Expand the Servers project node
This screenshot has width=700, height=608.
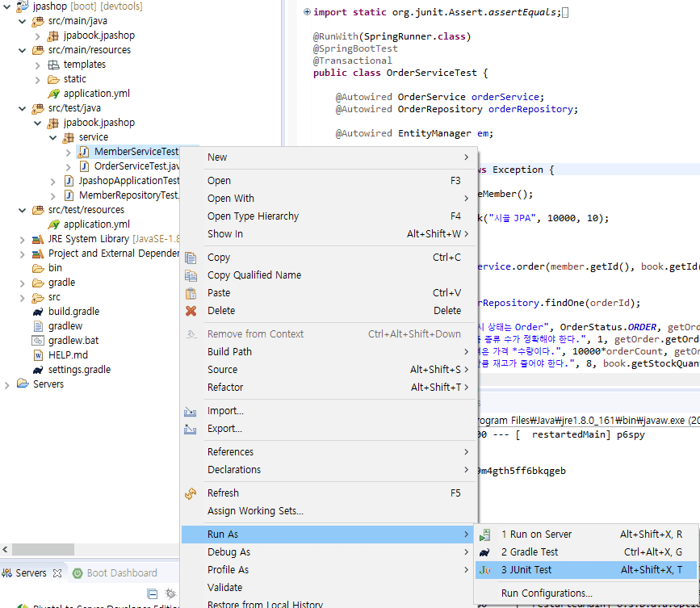7,385
